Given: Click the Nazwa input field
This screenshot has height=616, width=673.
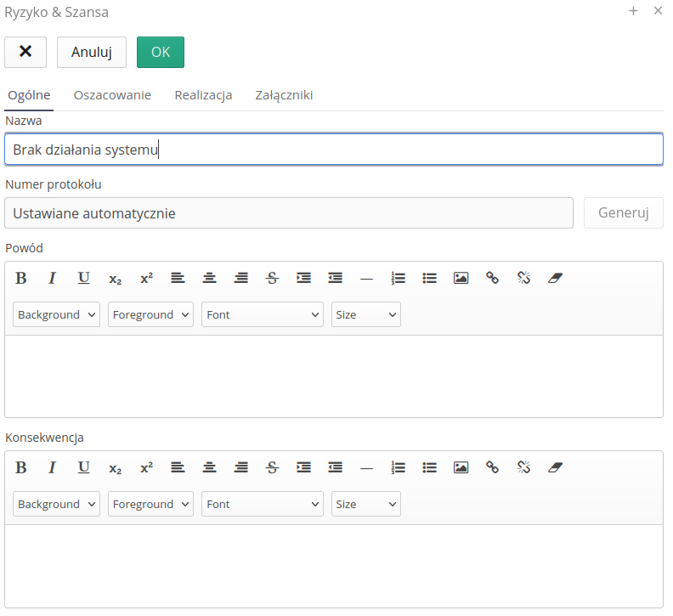Looking at the screenshot, I should pos(333,150).
